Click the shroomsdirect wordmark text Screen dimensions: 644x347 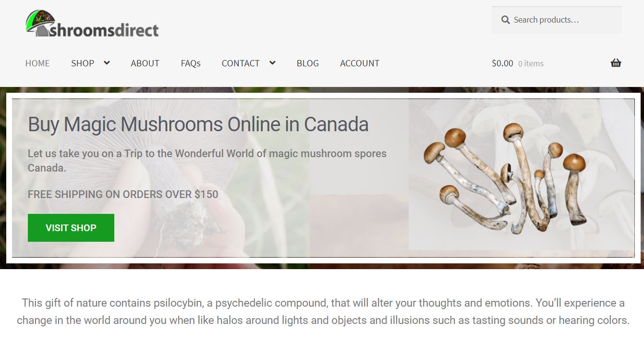(104, 30)
